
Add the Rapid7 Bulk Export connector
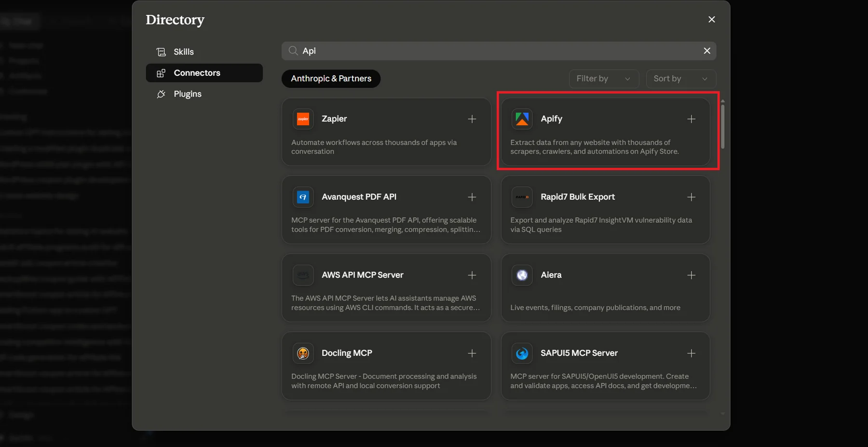click(691, 197)
